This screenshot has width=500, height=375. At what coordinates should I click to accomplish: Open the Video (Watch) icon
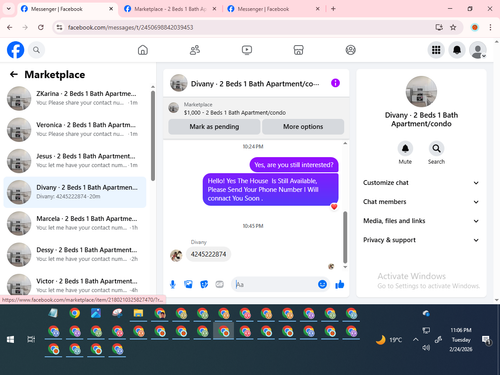247,50
